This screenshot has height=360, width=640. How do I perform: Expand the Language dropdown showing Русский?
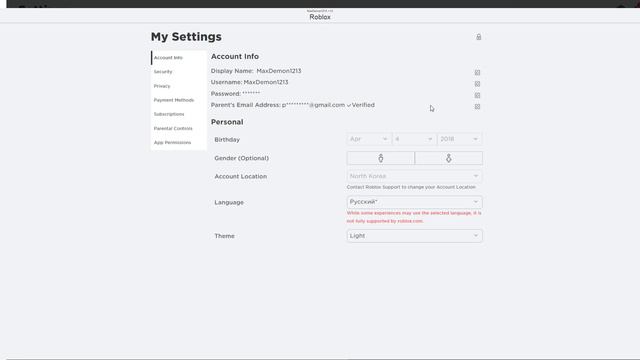pyautogui.click(x=414, y=202)
